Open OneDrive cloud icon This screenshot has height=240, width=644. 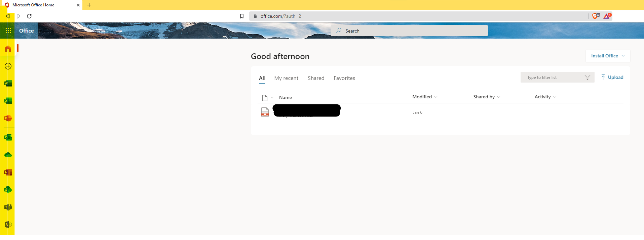coord(8,155)
